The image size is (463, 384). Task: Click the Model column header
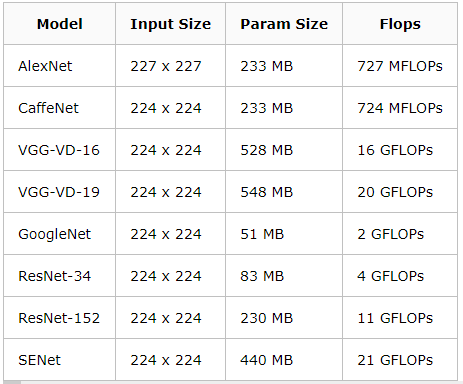click(x=60, y=24)
